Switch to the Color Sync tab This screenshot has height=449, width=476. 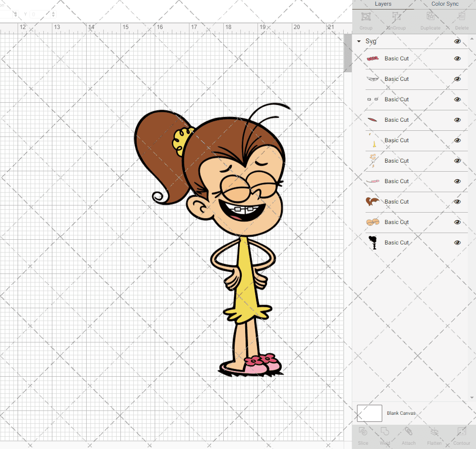point(445,4)
